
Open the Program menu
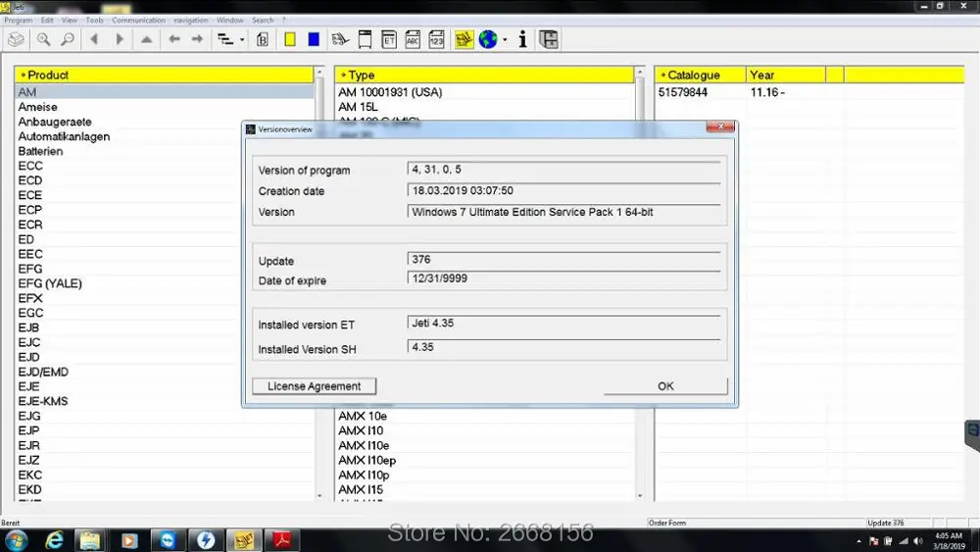point(18,20)
